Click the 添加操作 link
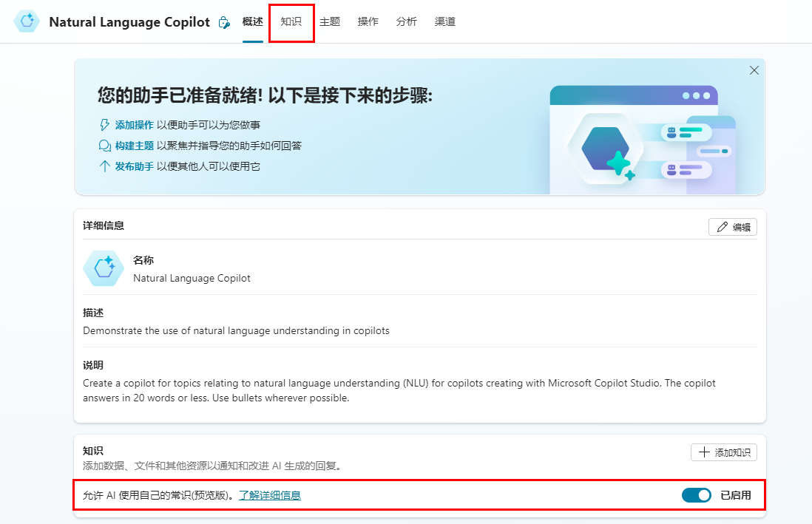812x524 pixels. [x=134, y=125]
